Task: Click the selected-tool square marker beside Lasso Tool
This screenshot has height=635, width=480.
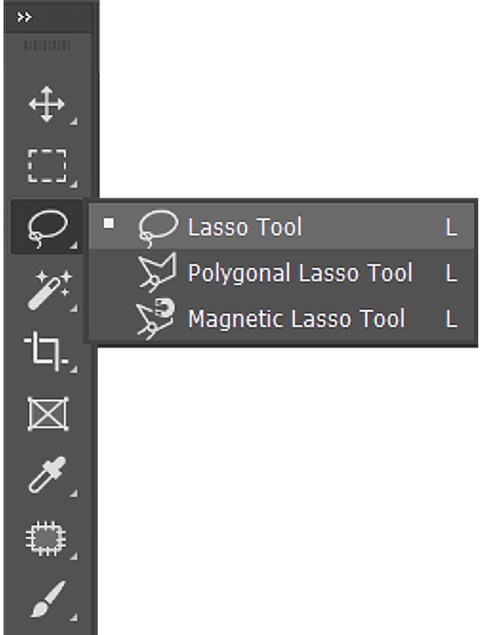Action: point(109,223)
